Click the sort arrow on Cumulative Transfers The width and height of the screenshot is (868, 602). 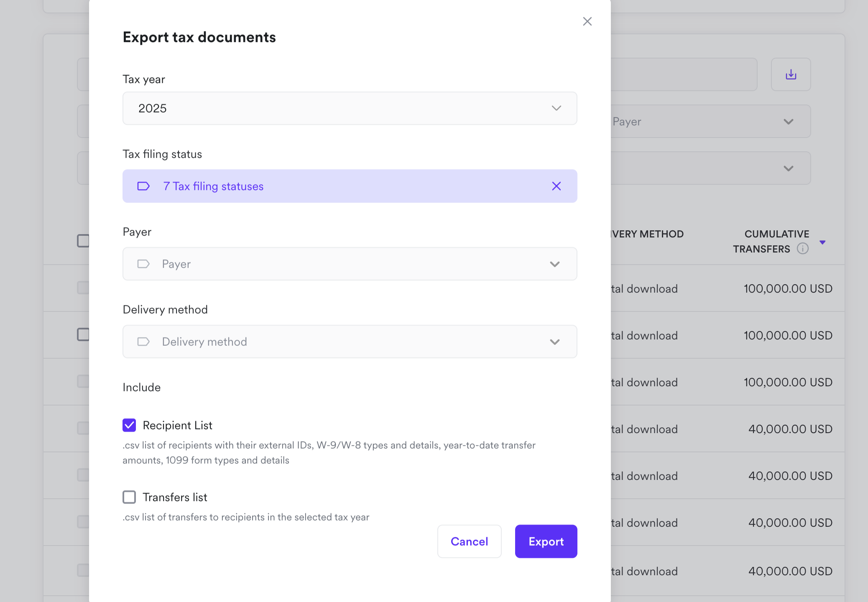823,242
